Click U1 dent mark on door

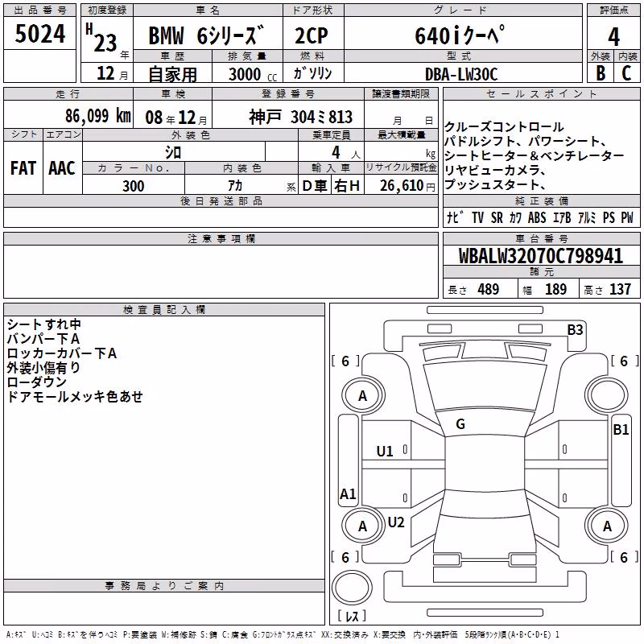tap(385, 452)
